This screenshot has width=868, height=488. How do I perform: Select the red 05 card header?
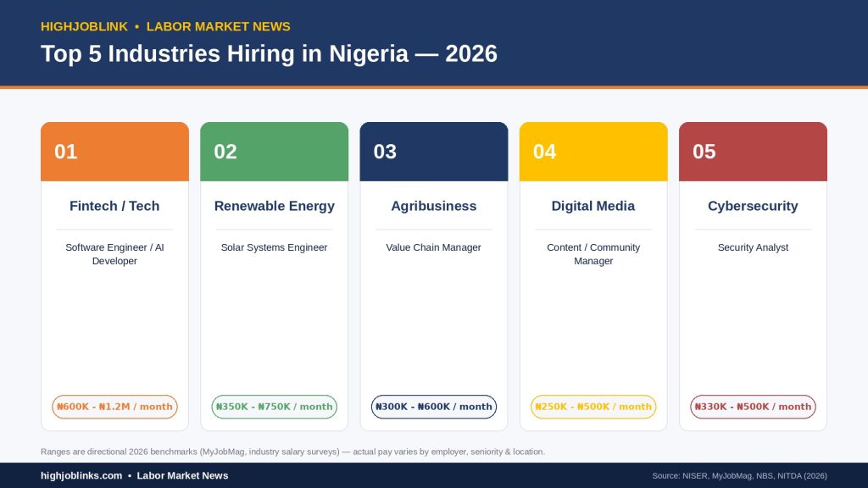753,152
